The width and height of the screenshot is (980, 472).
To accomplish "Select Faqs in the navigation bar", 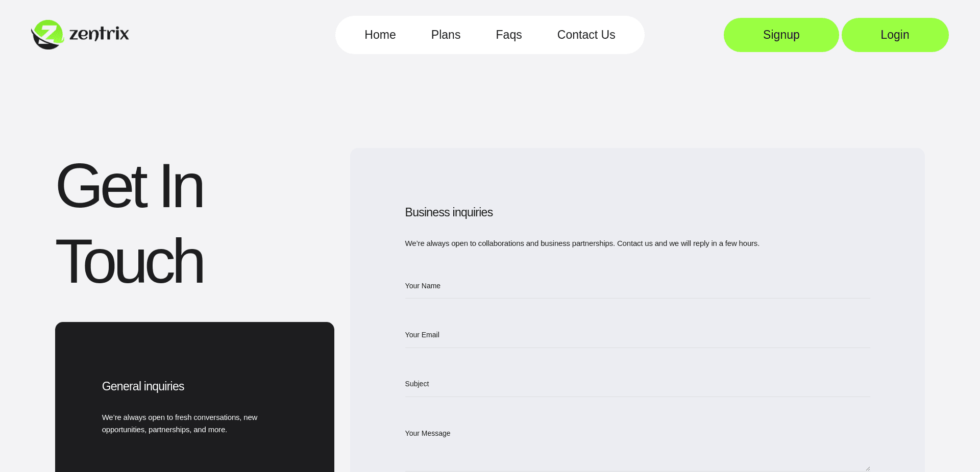I will click(508, 35).
